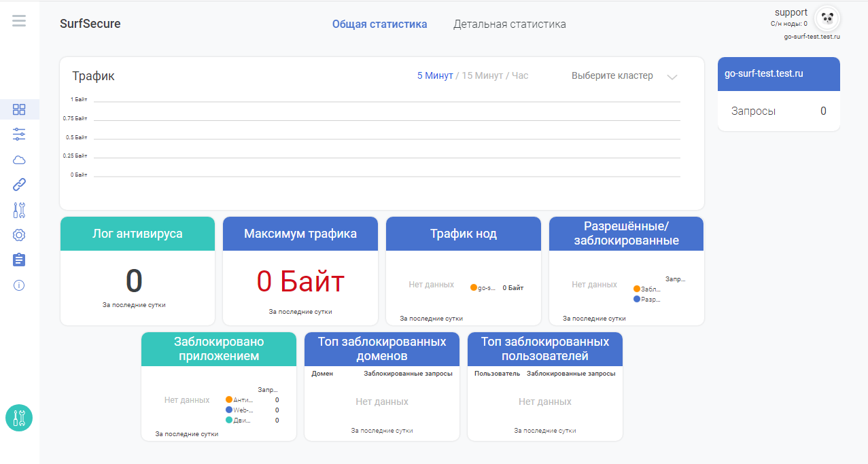
Task: Click the Заблокировано приложением card header
Action: 219,349
